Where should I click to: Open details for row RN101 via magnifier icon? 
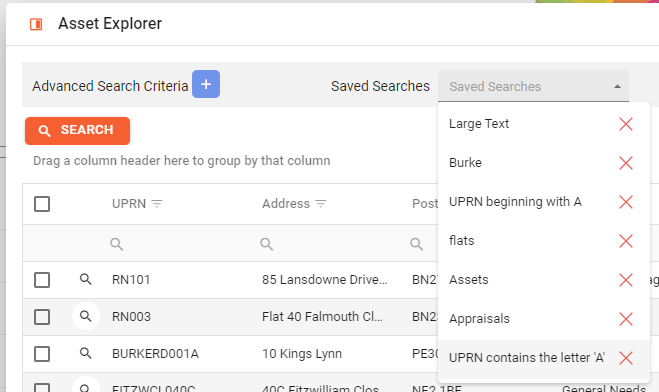click(86, 279)
